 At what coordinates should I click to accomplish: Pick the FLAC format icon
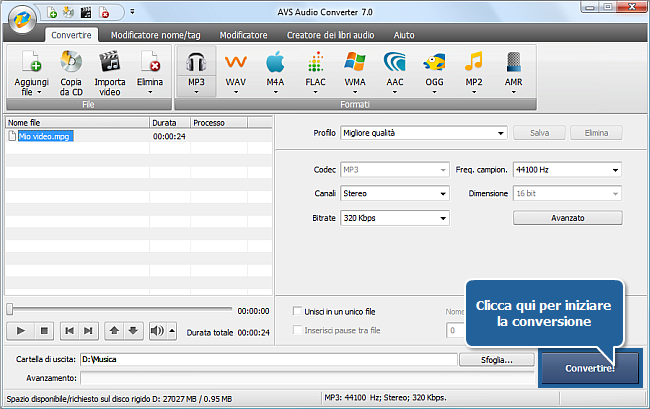(315, 64)
